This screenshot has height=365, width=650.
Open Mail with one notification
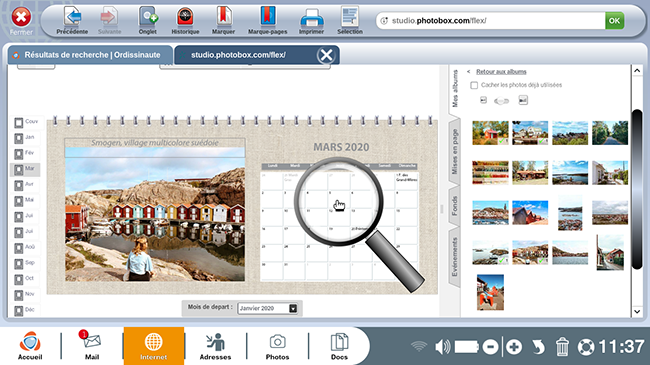point(92,345)
